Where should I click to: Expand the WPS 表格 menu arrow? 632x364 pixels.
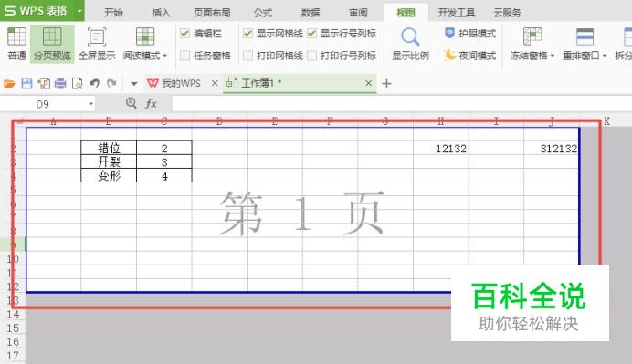point(79,11)
